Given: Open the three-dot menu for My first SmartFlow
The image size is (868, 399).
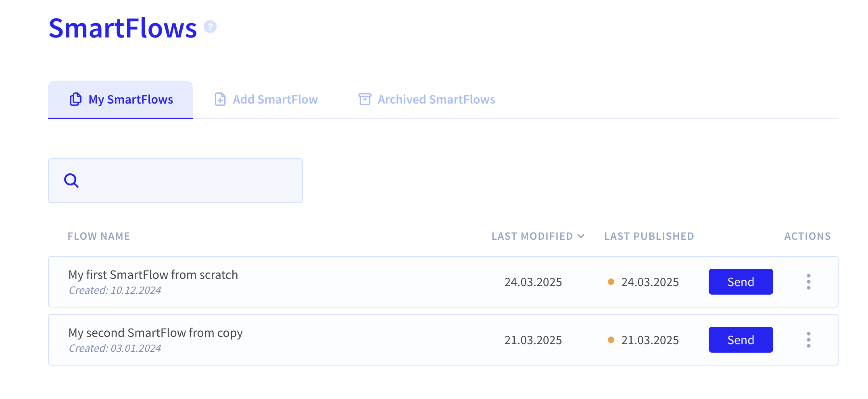Looking at the screenshot, I should click(809, 282).
